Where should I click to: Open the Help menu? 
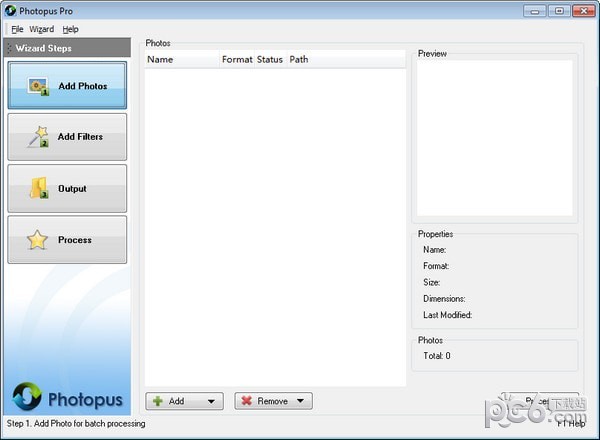tap(70, 30)
